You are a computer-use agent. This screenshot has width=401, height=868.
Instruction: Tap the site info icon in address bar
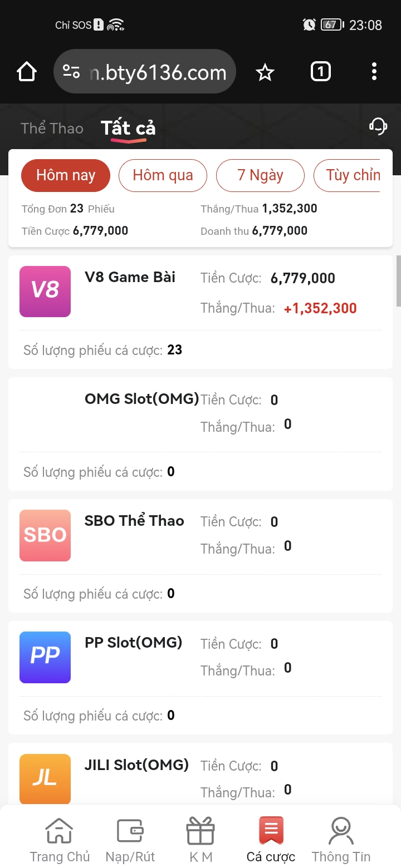71,72
